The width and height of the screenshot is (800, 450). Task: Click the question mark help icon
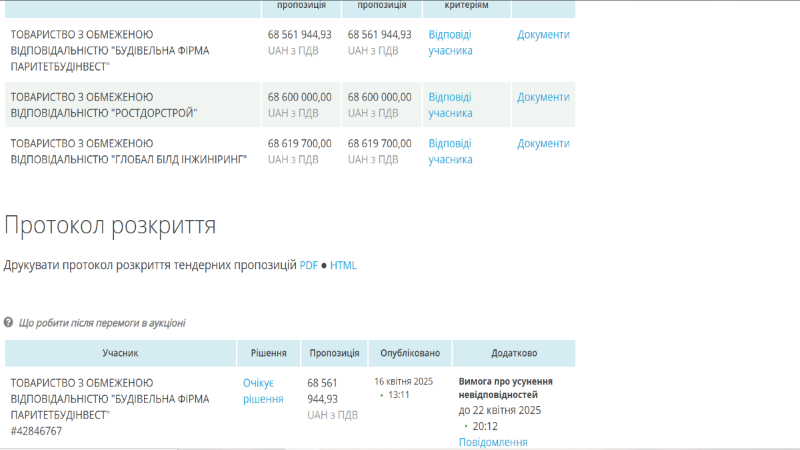click(x=9, y=323)
